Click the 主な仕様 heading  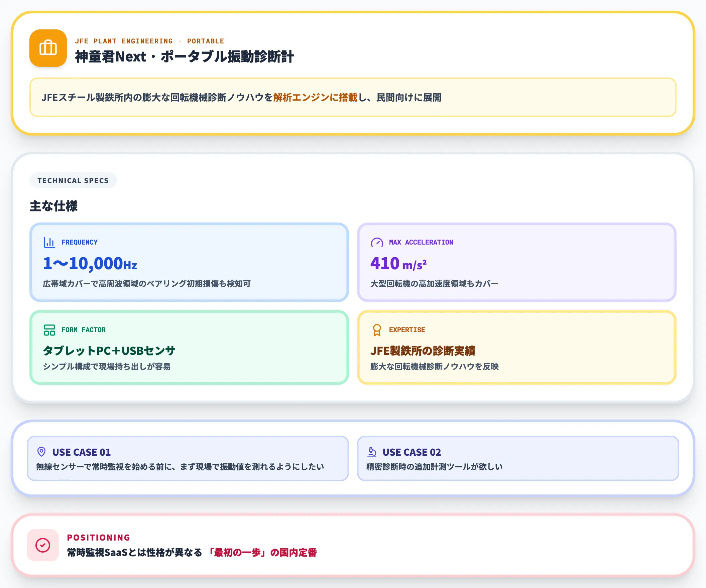click(x=53, y=206)
